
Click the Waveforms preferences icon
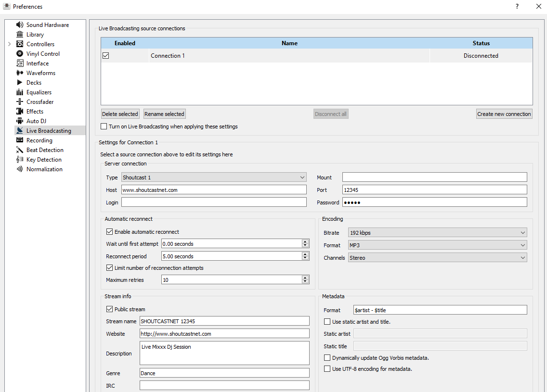click(19, 73)
